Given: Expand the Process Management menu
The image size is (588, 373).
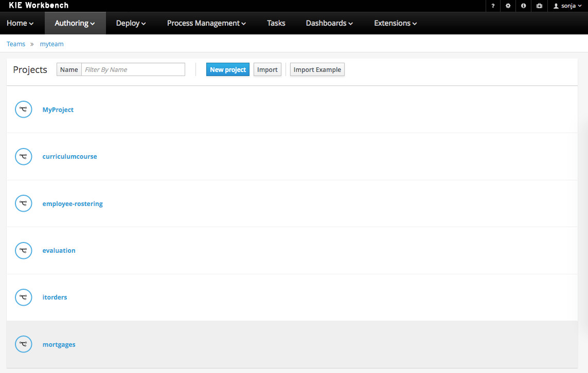Looking at the screenshot, I should coord(206,23).
